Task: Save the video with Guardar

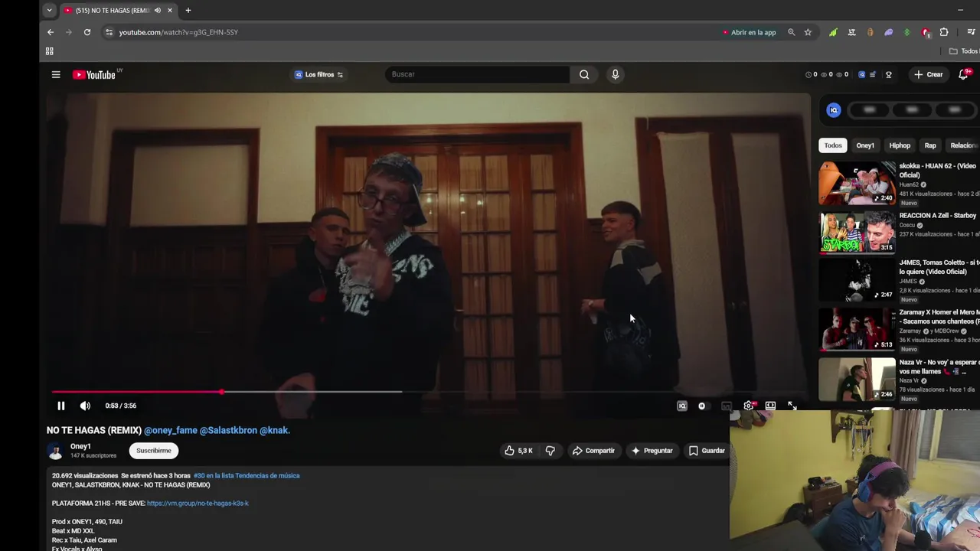Action: click(706, 451)
